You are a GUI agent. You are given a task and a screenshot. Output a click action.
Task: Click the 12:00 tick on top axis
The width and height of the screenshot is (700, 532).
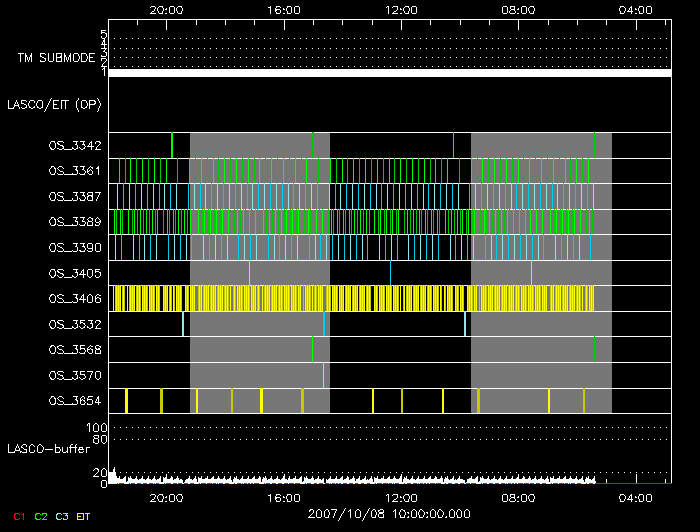[401, 9]
